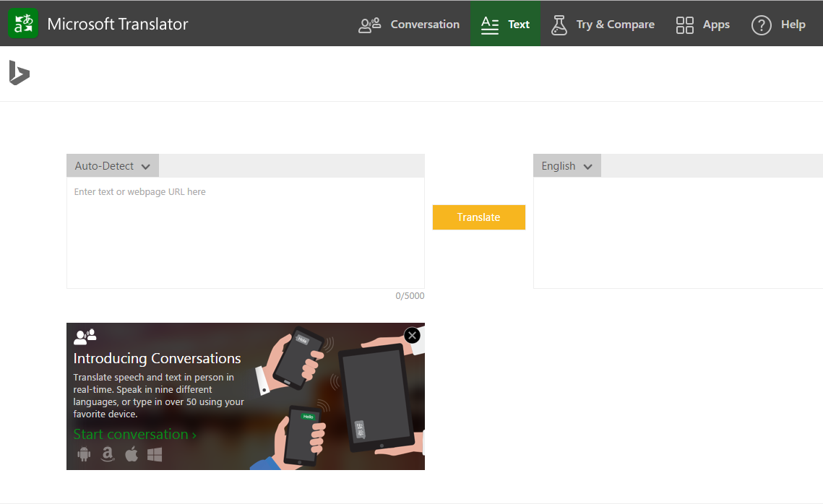The width and height of the screenshot is (823, 504).
Task: Click the tablet illustration in banner
Action: point(375,398)
